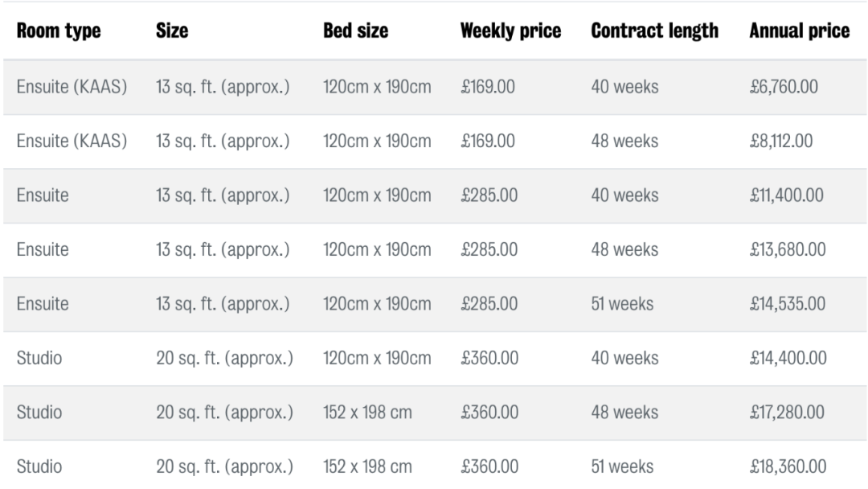Click 51 weeks in the £14,535.00 row
868x489 pixels.
622,305
